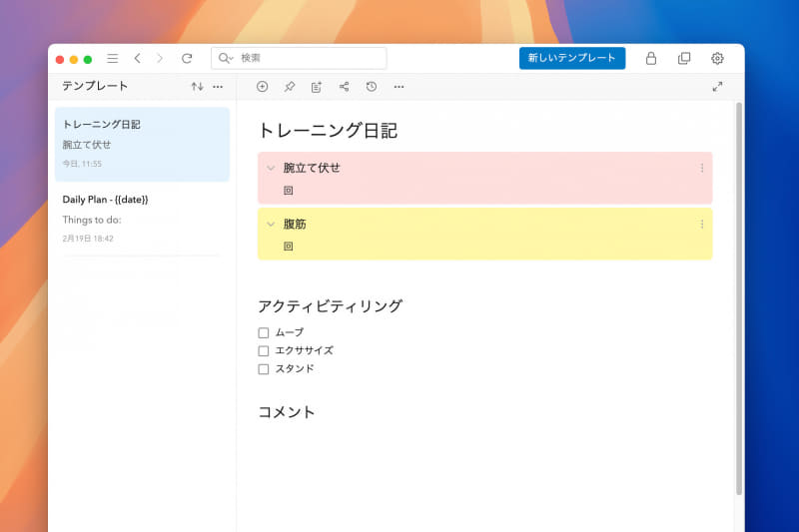The height and width of the screenshot is (532, 799).
Task: Check the エクササイズ checkbox
Action: pyautogui.click(x=264, y=350)
